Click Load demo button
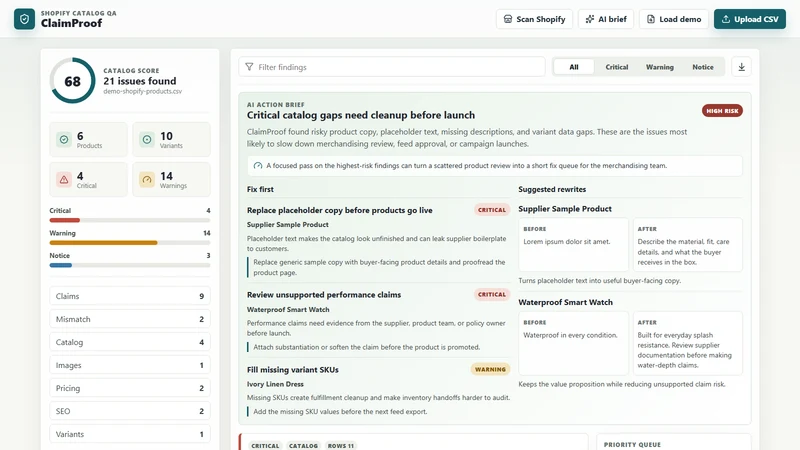 [x=673, y=19]
